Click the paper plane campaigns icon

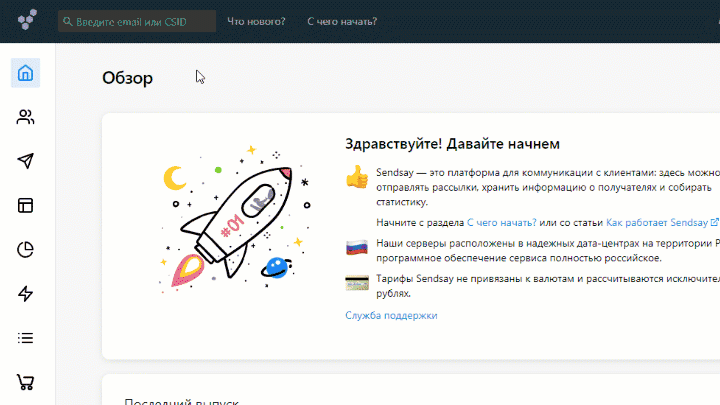26,161
